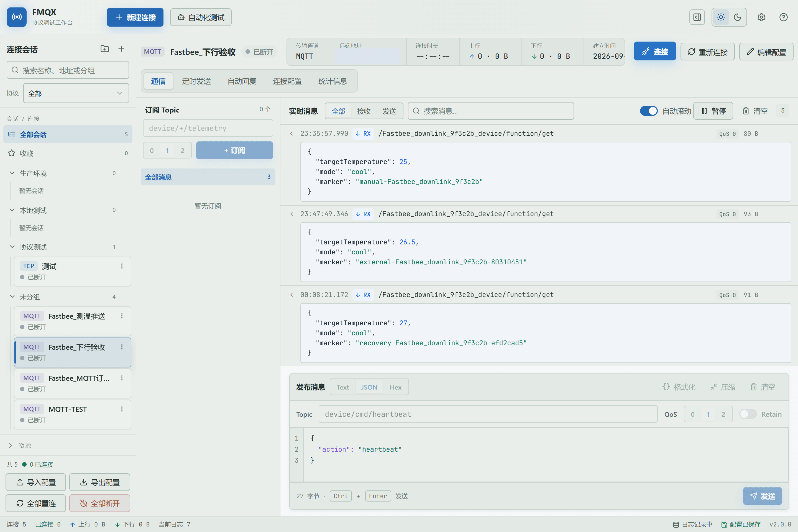Open settings gear icon
The height and width of the screenshot is (532, 798).
coord(761,17)
